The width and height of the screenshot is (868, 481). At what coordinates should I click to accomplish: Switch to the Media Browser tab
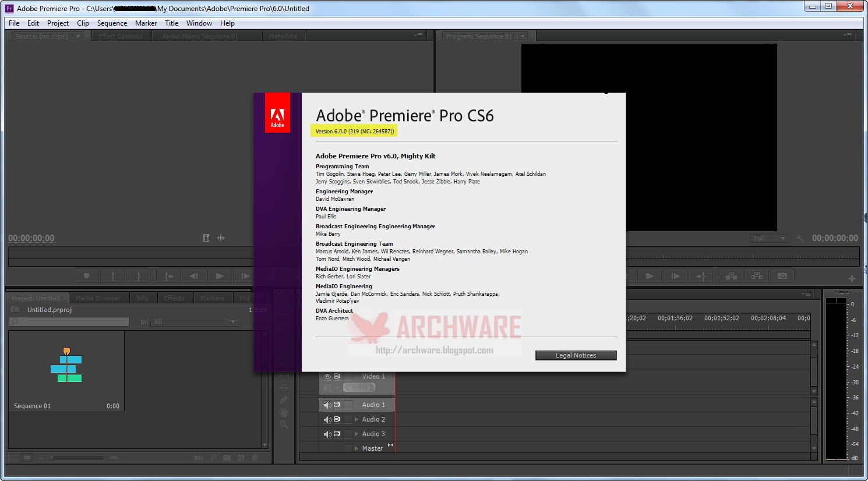[x=98, y=298]
